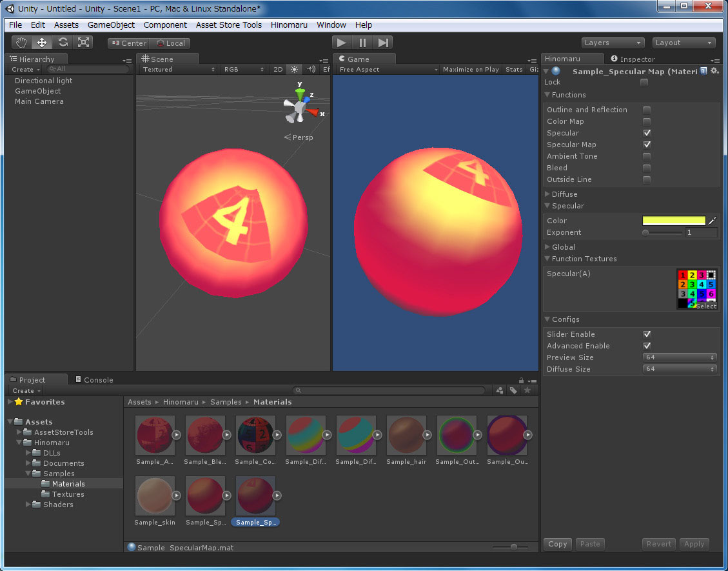Open the Diffuse Size dropdown
The image size is (728, 571).
coord(680,369)
